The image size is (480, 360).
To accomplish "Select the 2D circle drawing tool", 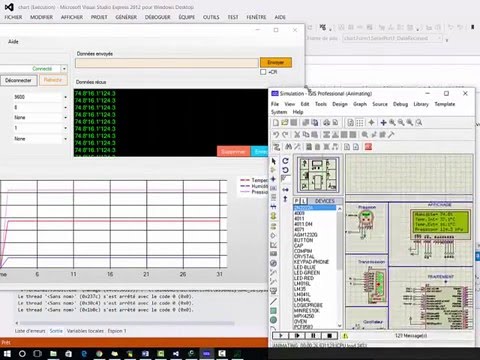I will 273,320.
